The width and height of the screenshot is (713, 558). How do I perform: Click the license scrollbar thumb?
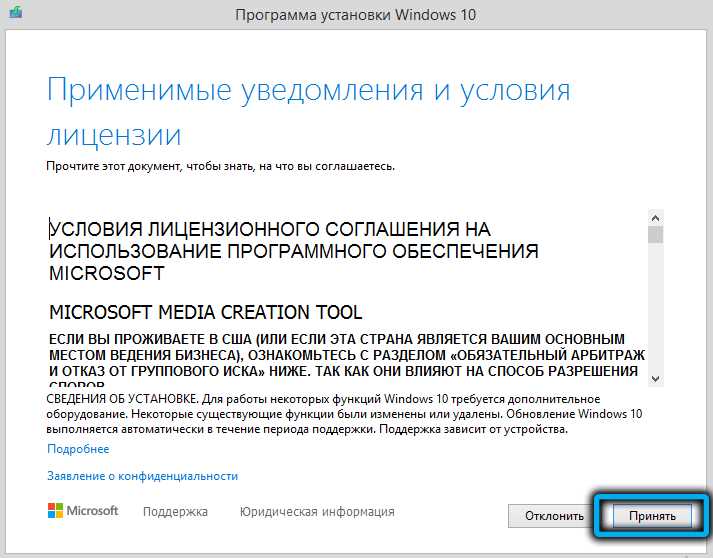click(x=655, y=235)
